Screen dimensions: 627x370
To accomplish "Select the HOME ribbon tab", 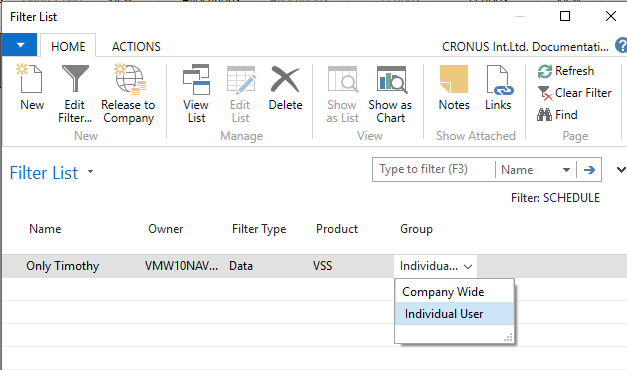I will [x=68, y=46].
